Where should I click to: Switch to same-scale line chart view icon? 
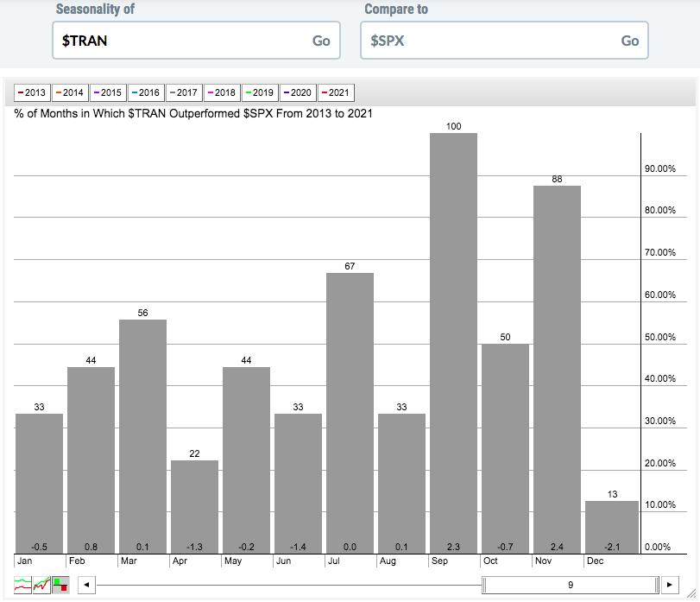pyautogui.click(x=42, y=585)
